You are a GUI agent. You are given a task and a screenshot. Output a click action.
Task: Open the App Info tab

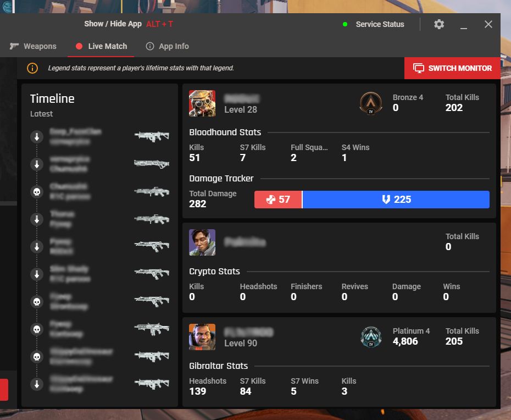tap(168, 46)
